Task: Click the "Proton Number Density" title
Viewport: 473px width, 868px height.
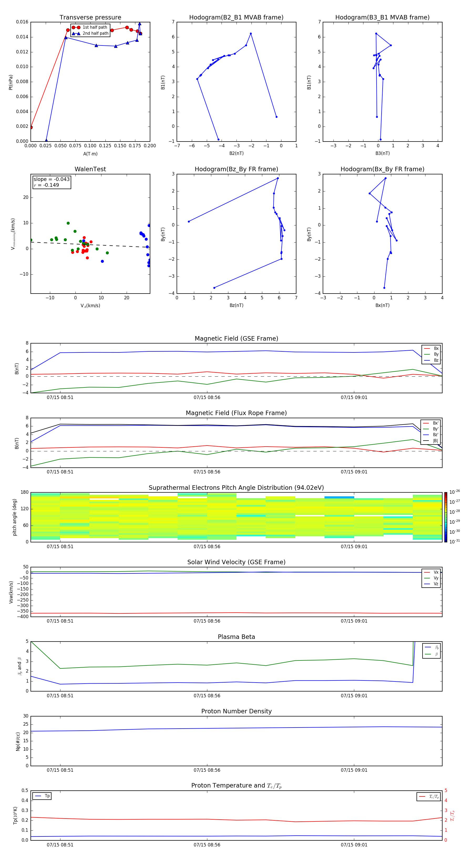Action: tap(236, 711)
